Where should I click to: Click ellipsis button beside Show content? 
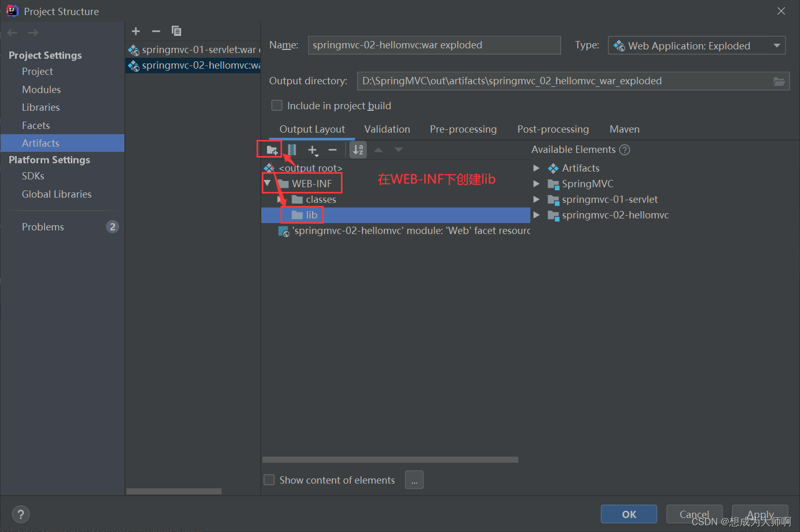pyautogui.click(x=414, y=480)
